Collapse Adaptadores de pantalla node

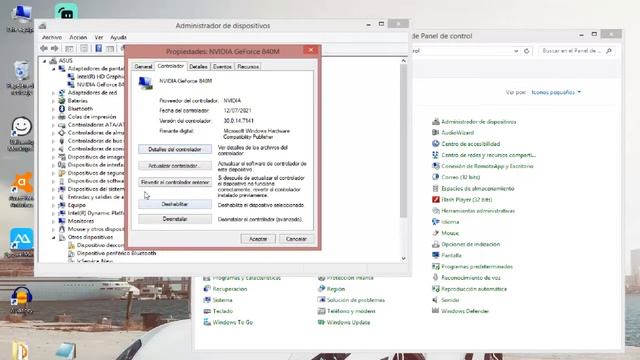[x=53, y=69]
